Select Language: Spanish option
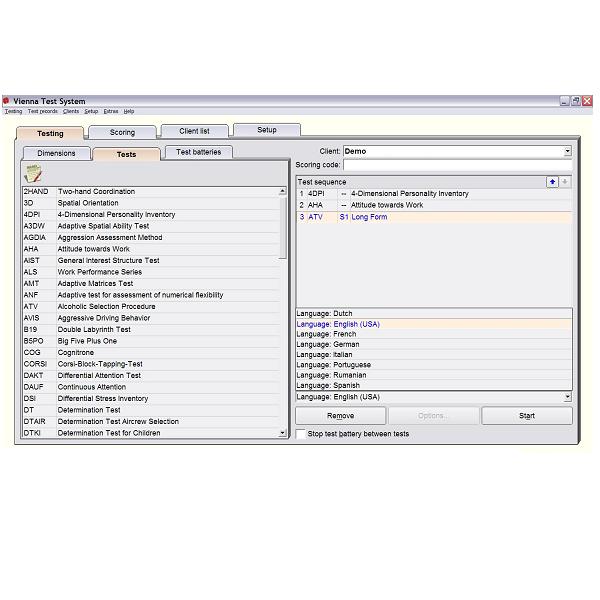The height and width of the screenshot is (600, 600). [x=434, y=385]
